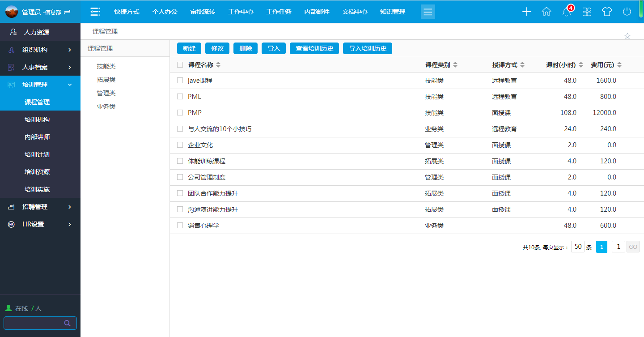
Task: Click the 人力资源 person icon
Action: coord(13,32)
